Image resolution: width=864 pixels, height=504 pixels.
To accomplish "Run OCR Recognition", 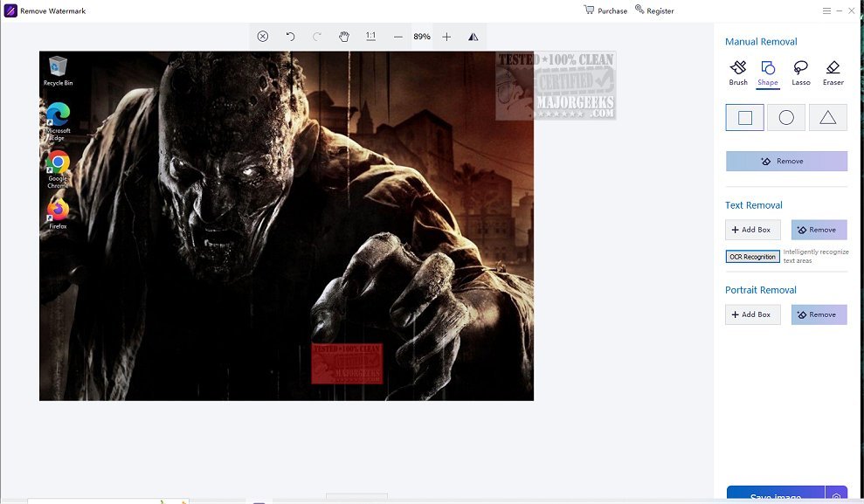I will point(753,257).
